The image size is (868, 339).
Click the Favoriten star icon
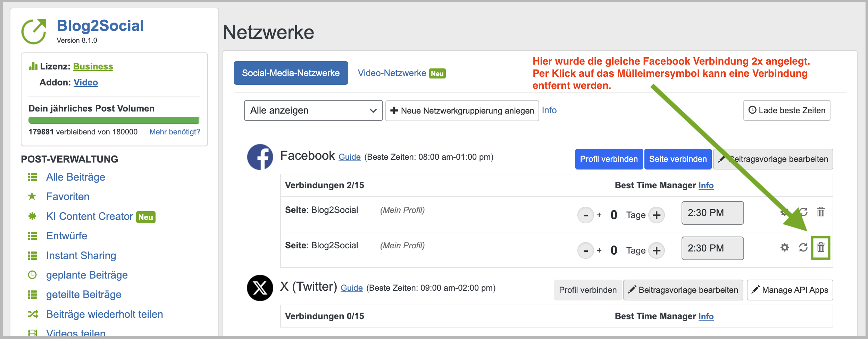coord(32,197)
